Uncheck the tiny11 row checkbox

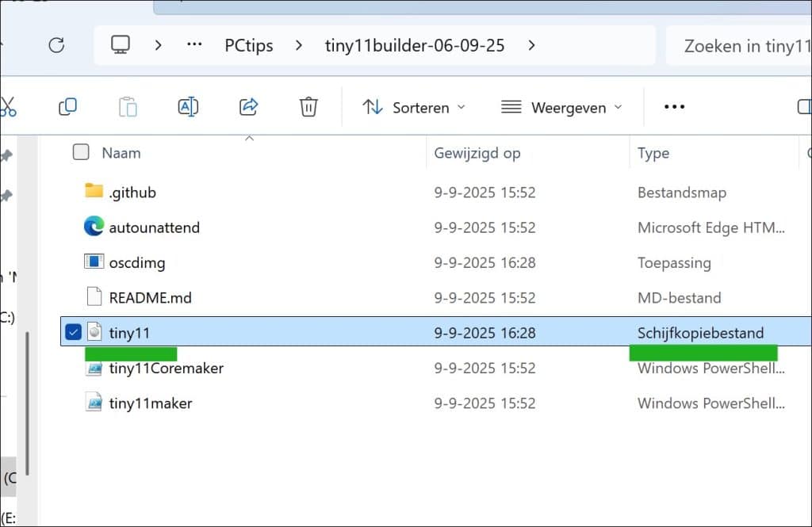[73, 332]
